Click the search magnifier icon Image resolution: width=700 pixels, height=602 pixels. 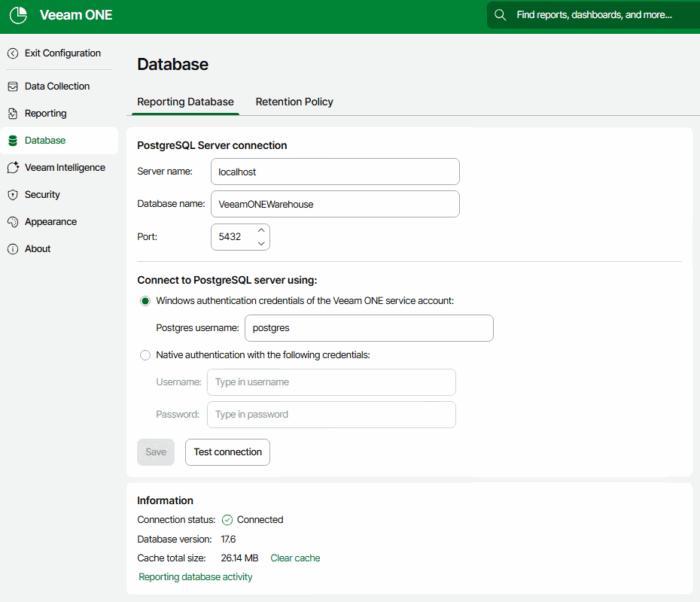coord(500,15)
